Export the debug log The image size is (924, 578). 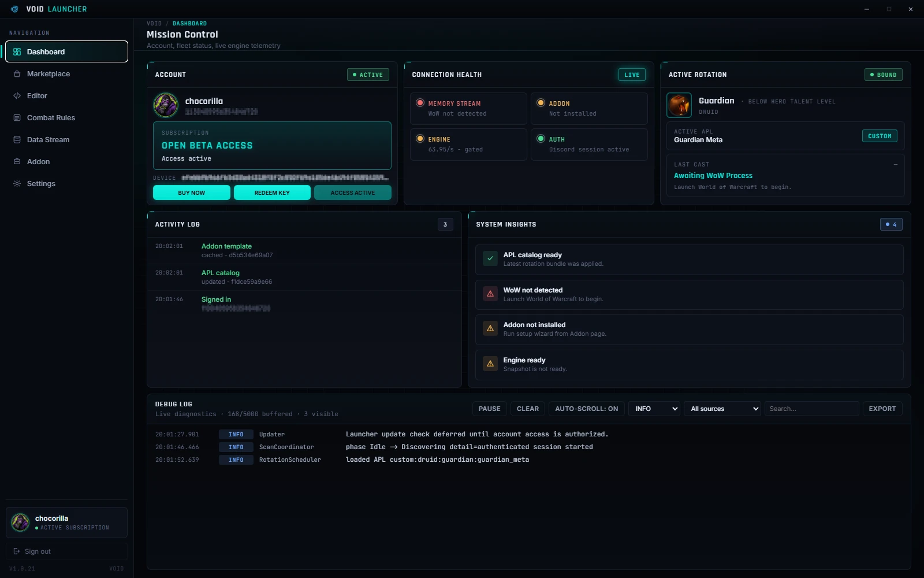tap(882, 409)
